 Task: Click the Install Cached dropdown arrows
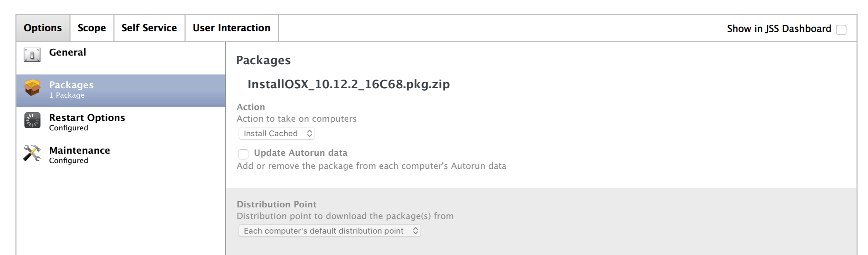point(309,133)
